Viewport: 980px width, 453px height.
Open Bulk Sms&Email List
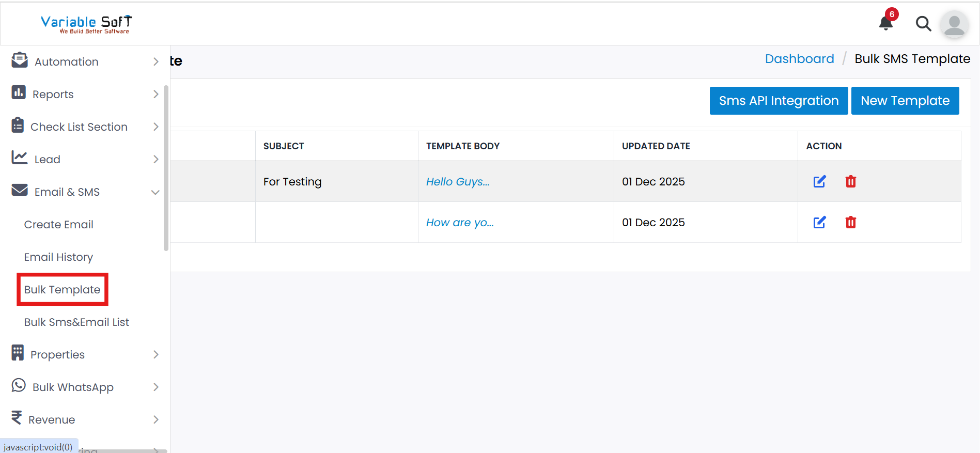[76, 322]
